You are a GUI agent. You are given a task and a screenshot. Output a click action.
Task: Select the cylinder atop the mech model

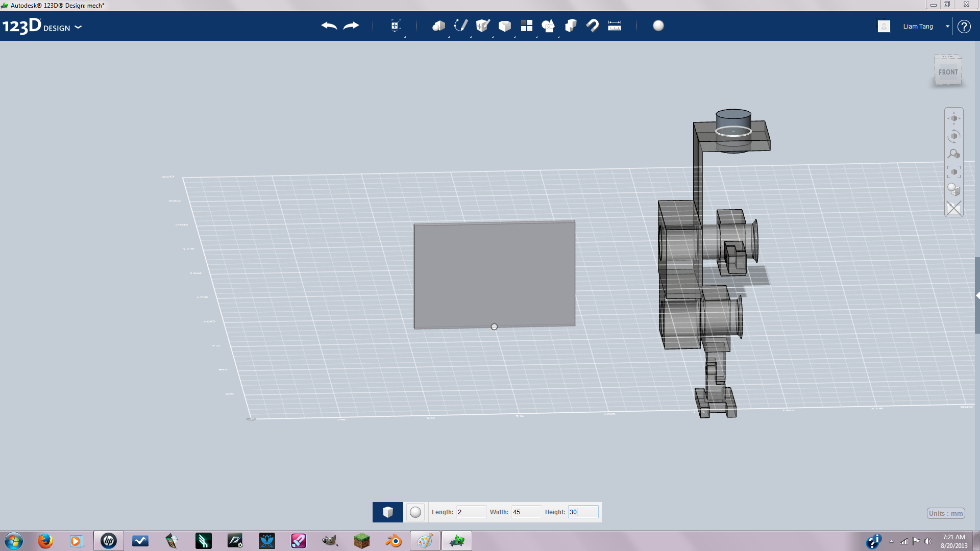tap(733, 130)
